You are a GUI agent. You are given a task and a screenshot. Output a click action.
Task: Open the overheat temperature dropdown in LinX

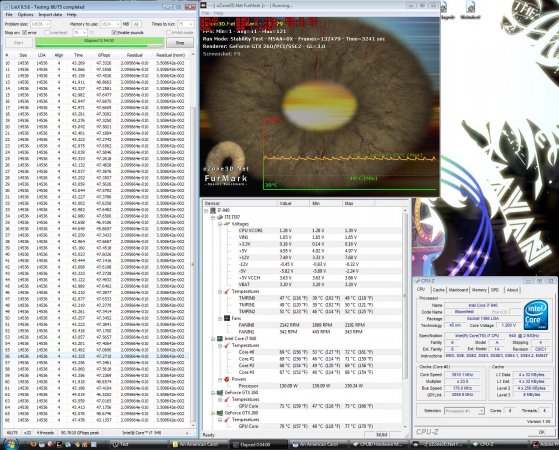click(x=80, y=32)
